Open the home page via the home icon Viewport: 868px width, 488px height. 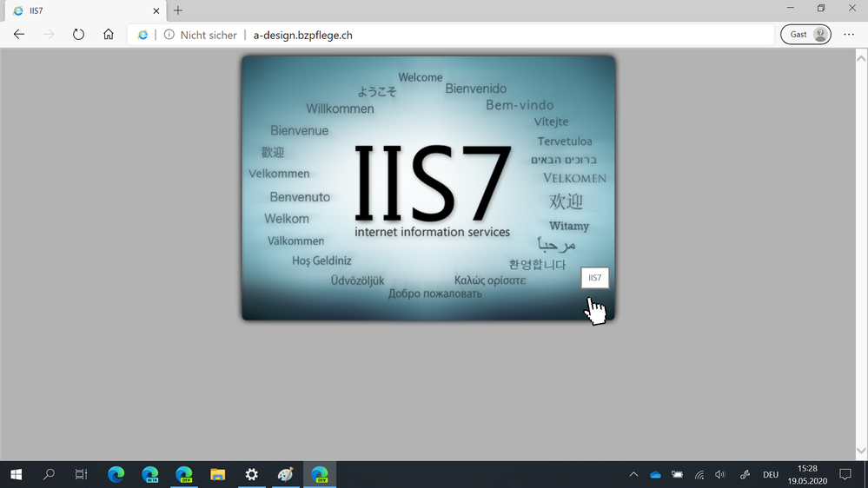point(109,35)
